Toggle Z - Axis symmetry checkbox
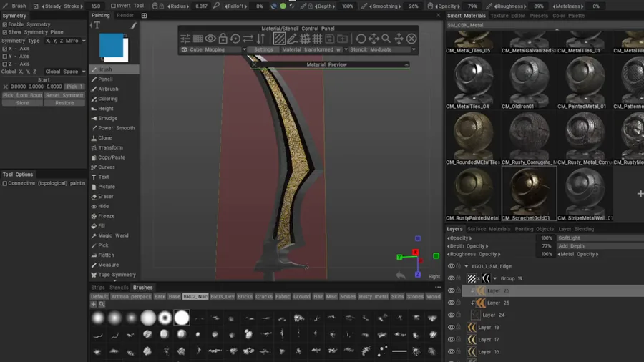 pyautogui.click(x=5, y=64)
